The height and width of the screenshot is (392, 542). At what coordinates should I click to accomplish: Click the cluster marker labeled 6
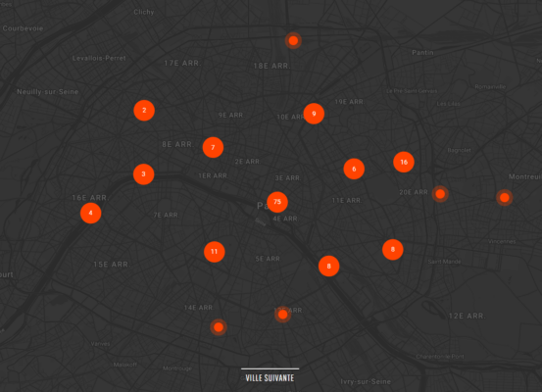(354, 169)
